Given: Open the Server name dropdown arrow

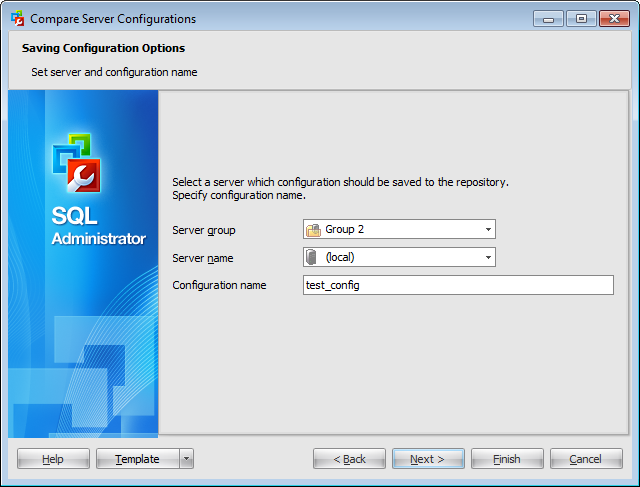Looking at the screenshot, I should 488,258.
